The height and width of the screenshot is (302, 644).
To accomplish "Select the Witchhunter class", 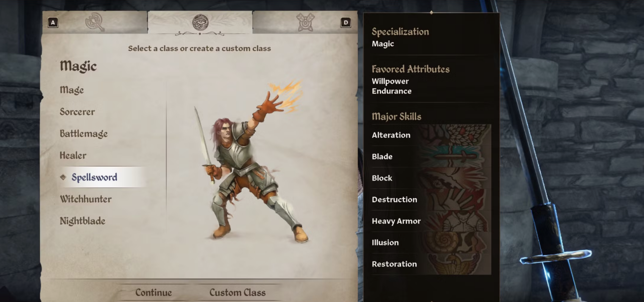I will tap(86, 199).
